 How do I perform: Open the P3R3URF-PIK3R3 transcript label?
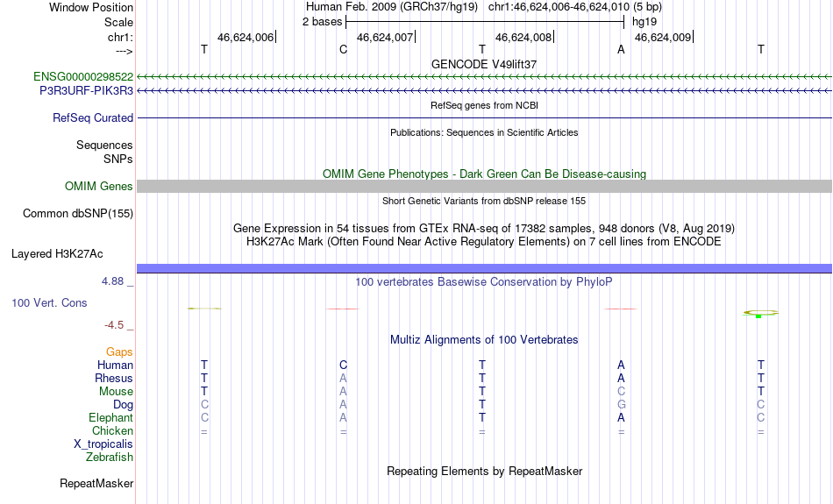pyautogui.click(x=86, y=91)
